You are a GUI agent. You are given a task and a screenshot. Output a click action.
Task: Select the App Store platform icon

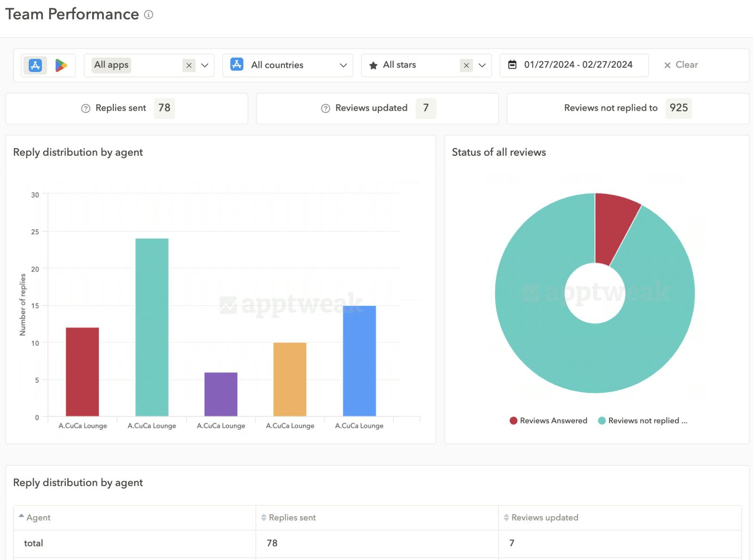tap(35, 65)
